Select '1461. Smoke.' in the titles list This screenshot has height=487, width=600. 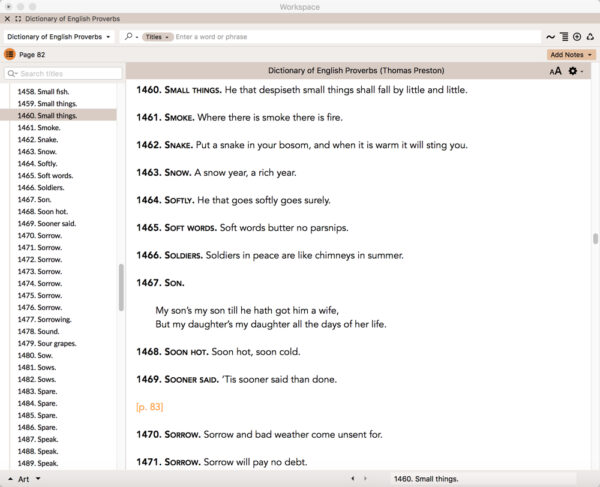click(x=39, y=127)
